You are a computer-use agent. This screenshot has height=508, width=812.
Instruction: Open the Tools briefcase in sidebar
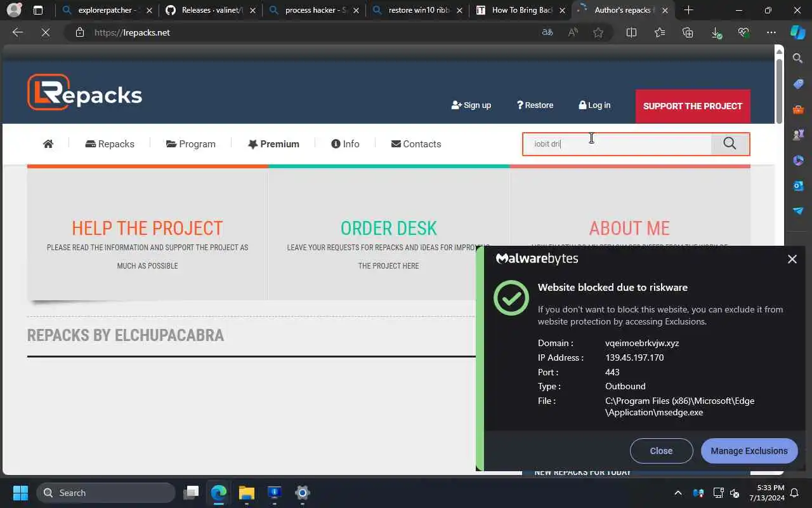click(798, 109)
